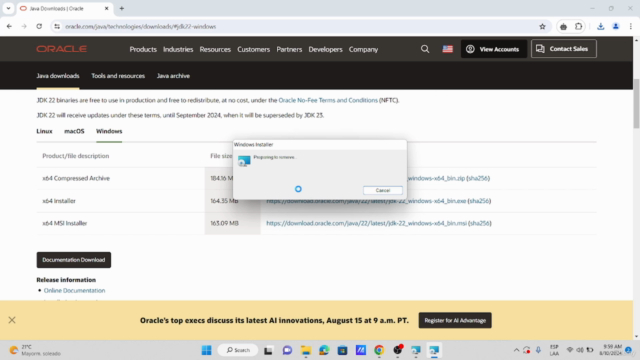640x360 pixels.
Task: Open Google Chrome from taskbar
Action: [x=379, y=350]
